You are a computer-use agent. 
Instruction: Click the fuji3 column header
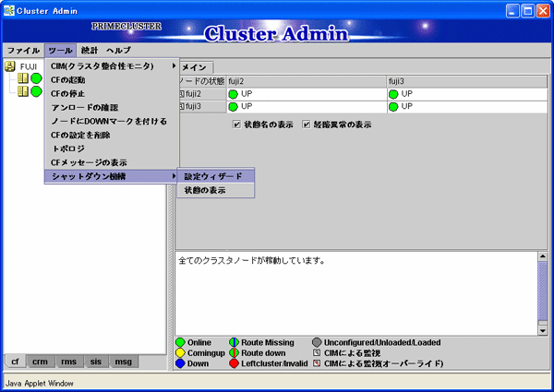(x=466, y=81)
